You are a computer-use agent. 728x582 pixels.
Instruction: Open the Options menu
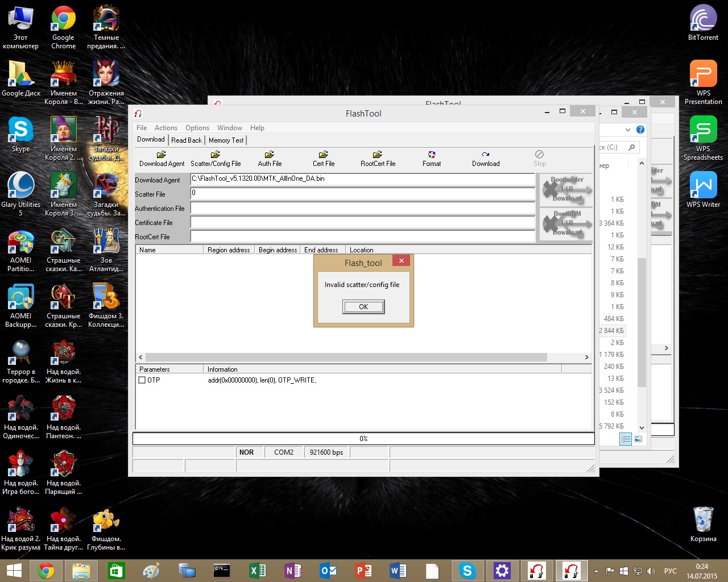pyautogui.click(x=197, y=128)
